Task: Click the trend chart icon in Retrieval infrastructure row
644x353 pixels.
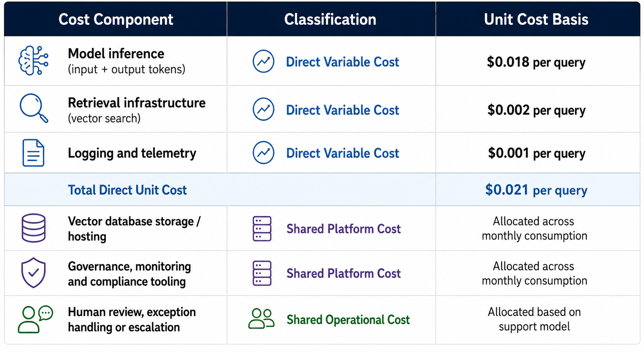Action: click(x=264, y=109)
